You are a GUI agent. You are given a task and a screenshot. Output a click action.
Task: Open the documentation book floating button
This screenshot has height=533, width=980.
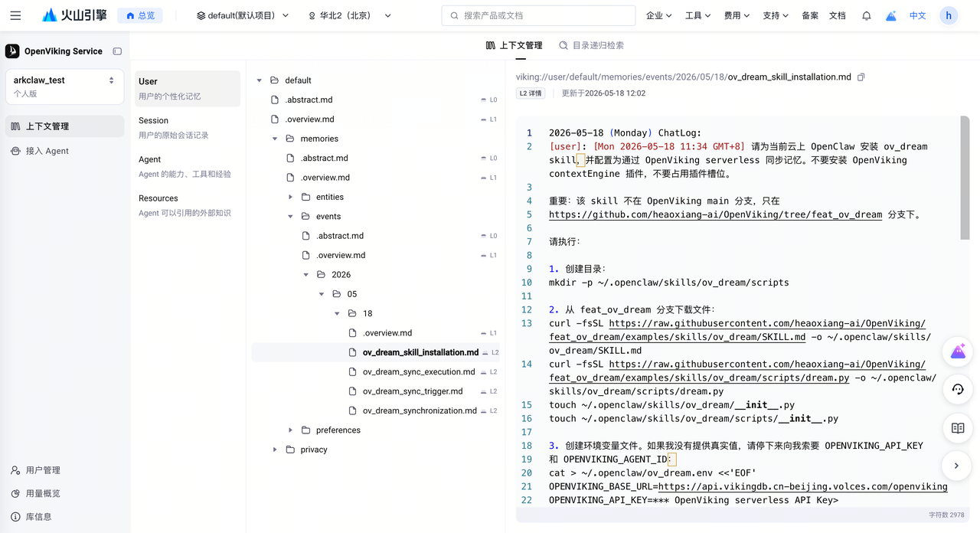(958, 428)
